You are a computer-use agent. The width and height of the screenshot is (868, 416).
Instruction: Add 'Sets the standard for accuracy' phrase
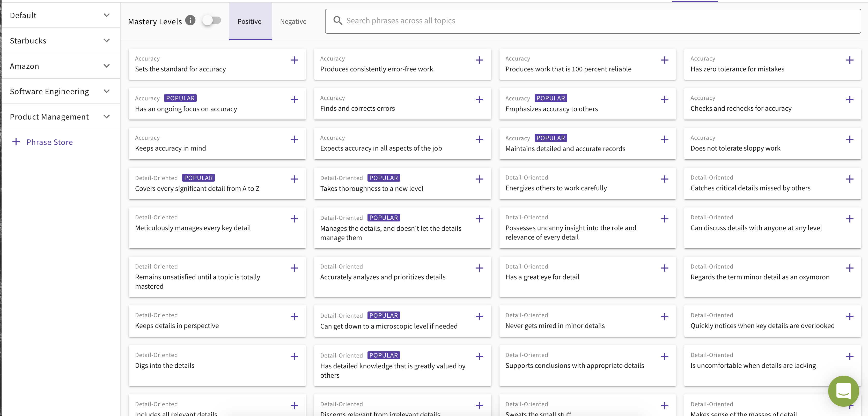294,60
